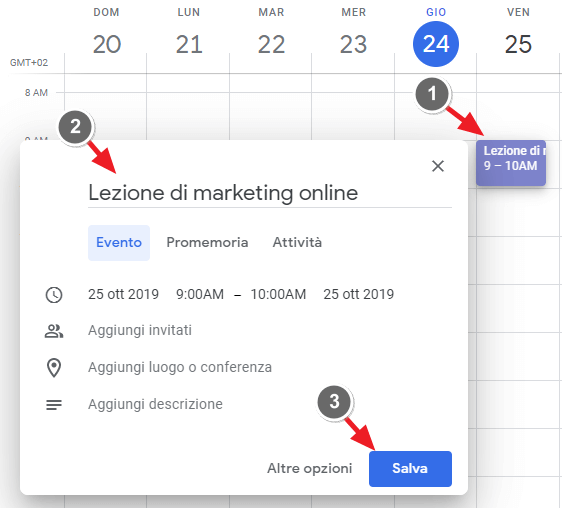Click Aggiungi invitati field

point(140,330)
